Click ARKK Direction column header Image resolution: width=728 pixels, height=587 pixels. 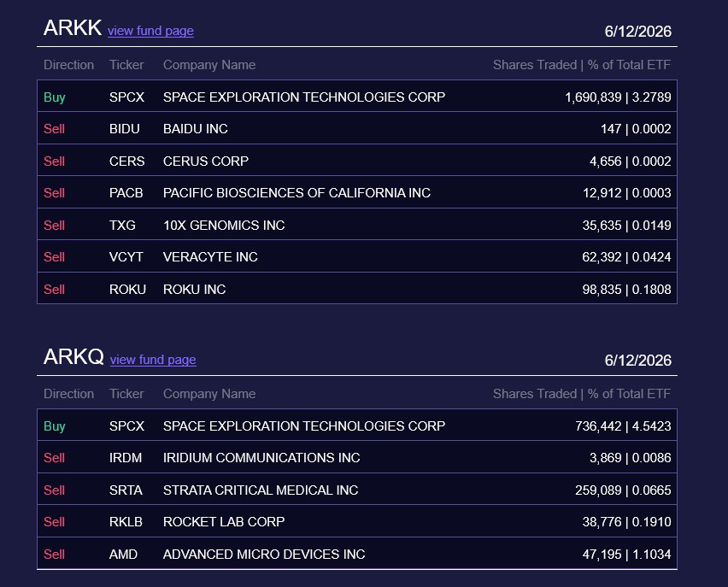click(x=68, y=65)
